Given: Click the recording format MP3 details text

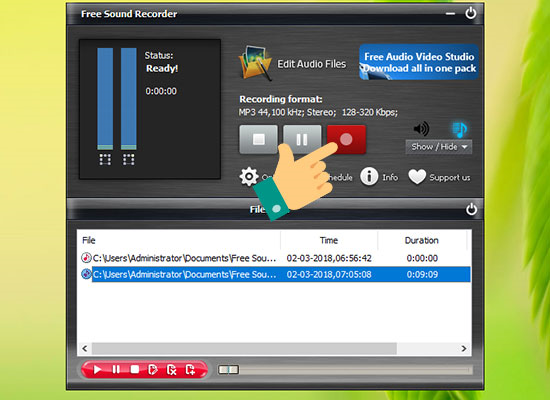Looking at the screenshot, I should [318, 112].
